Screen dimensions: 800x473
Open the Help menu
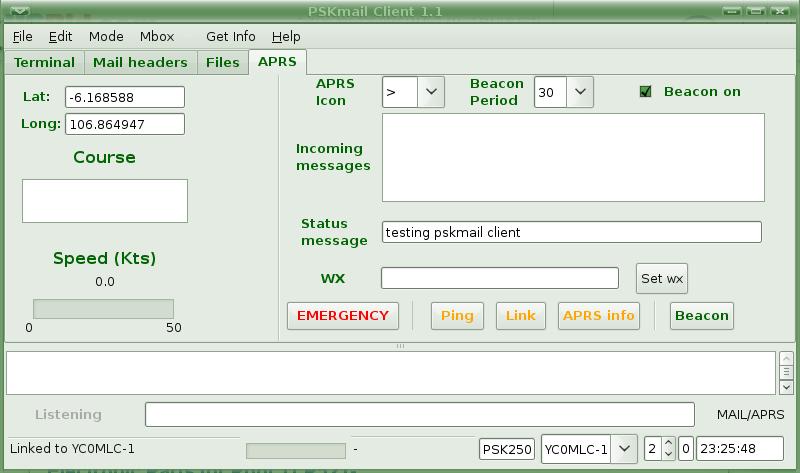click(286, 37)
